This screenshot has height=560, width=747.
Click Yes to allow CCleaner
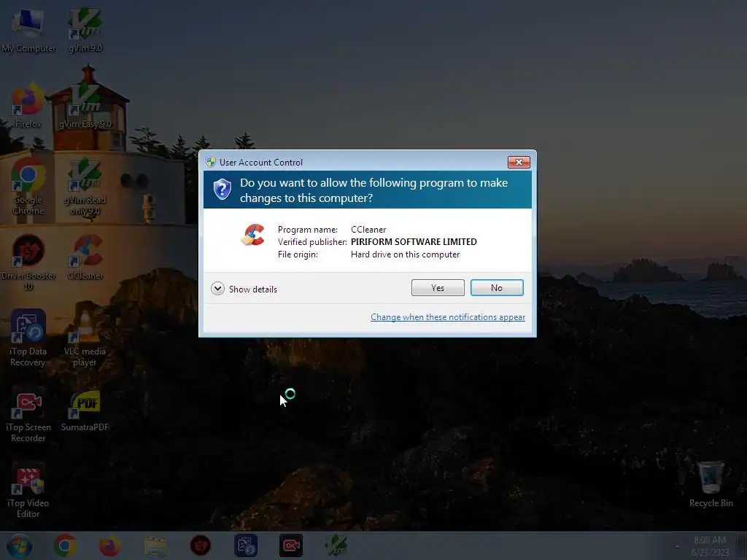click(438, 287)
